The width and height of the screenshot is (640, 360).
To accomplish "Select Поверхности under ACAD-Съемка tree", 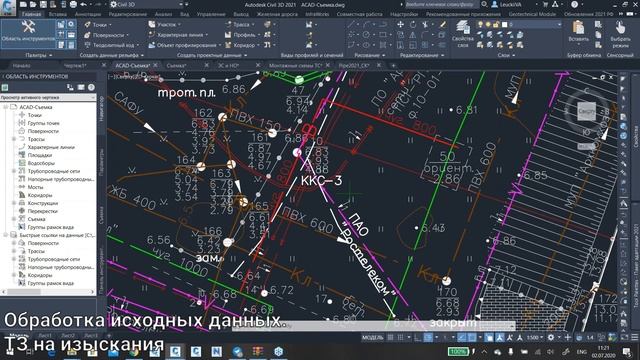I will [x=43, y=131].
